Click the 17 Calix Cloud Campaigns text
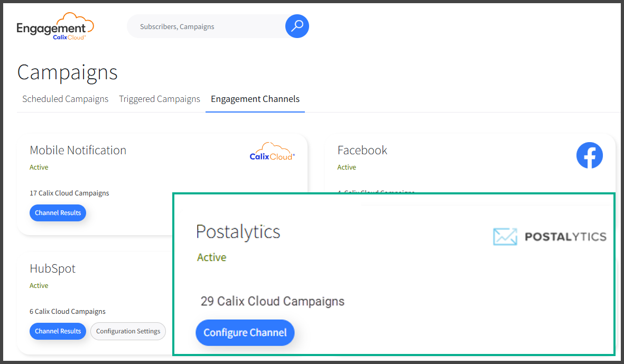Screen dimensions: 624x364 (69, 193)
